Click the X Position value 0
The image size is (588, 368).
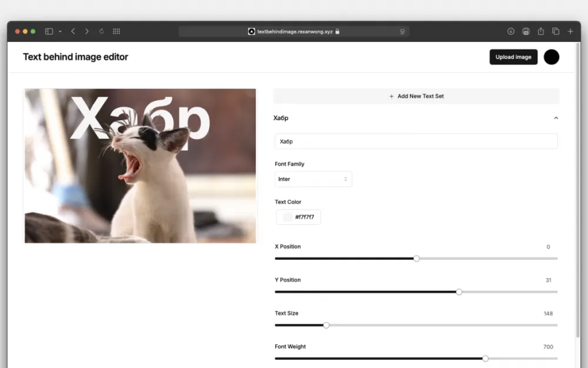(548, 247)
